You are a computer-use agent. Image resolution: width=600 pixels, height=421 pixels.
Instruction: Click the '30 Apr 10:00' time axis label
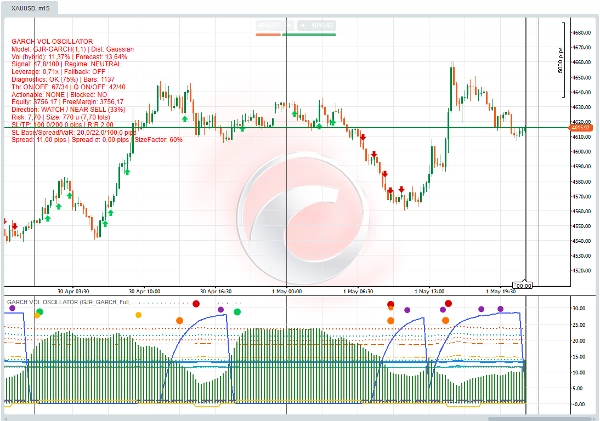pyautogui.click(x=145, y=291)
